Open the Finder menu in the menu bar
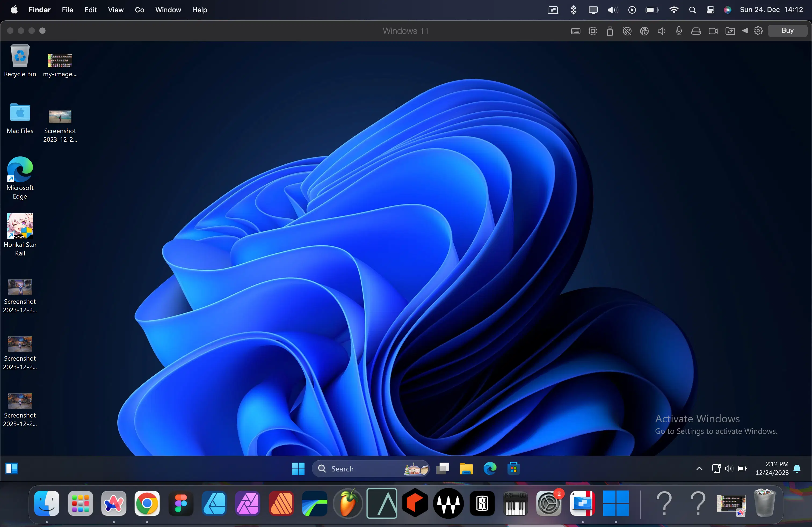 coord(39,10)
